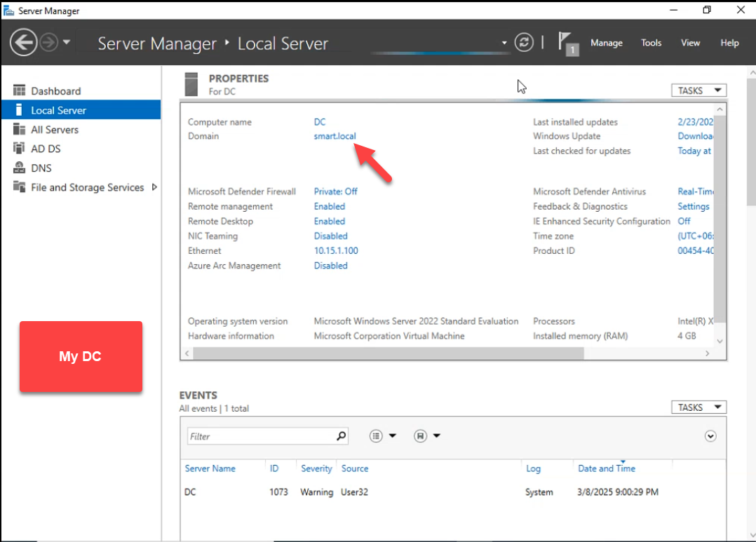Click the AD DS sidebar icon
Screen dimensions: 756x542
point(20,149)
